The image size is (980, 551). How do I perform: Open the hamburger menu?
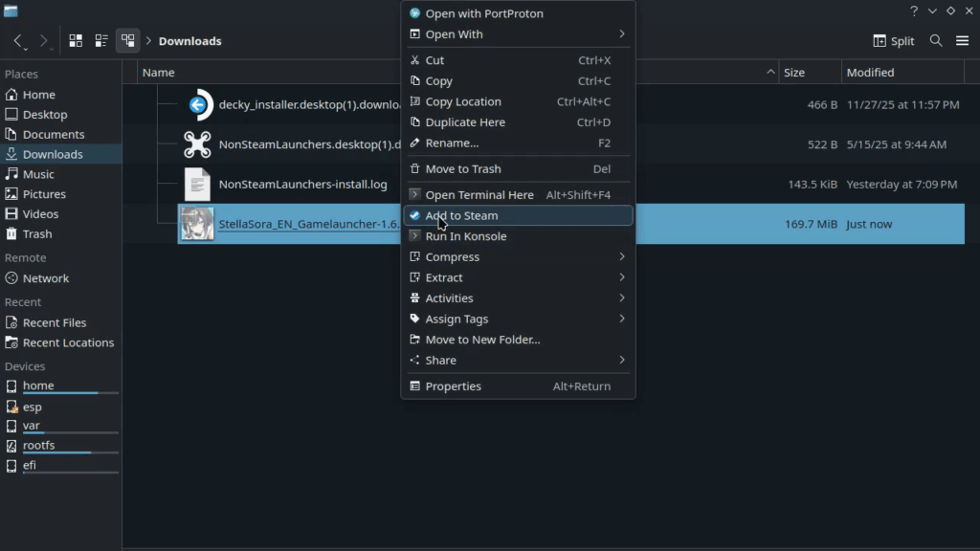pyautogui.click(x=962, y=41)
